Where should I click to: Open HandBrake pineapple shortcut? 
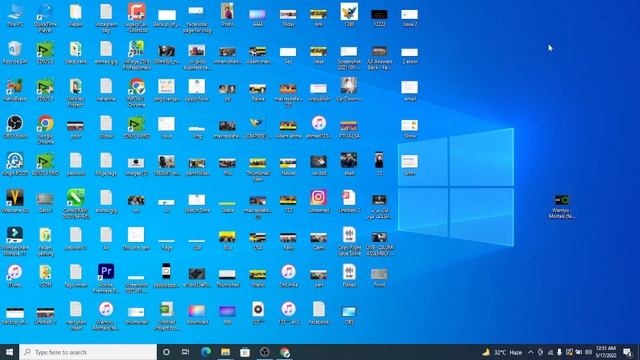click(15, 90)
